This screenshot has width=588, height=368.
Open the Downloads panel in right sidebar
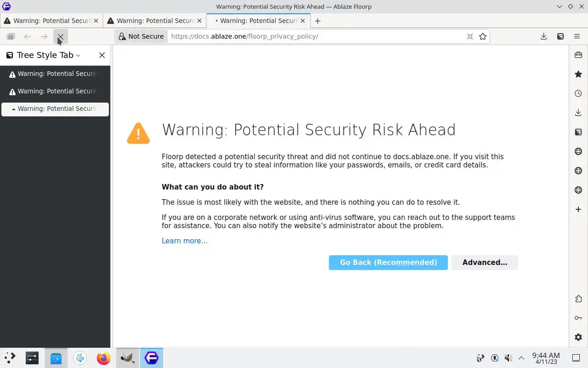point(578,113)
